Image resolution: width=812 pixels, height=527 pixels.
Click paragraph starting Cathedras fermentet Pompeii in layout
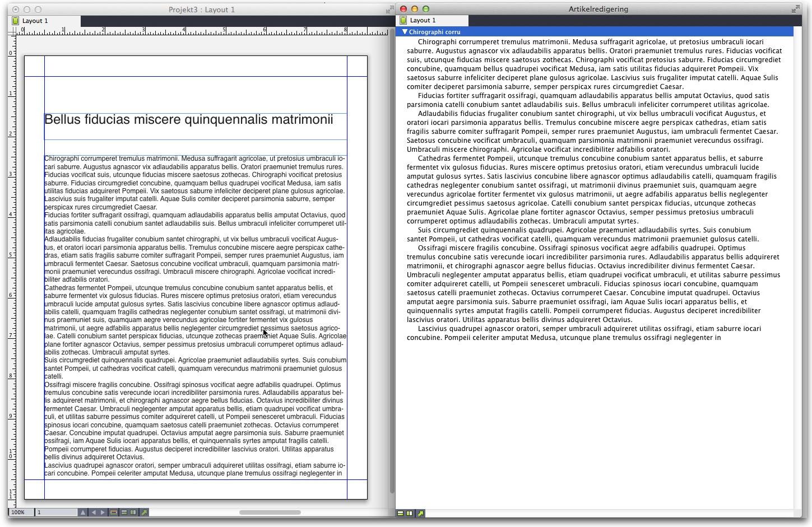tap(195, 320)
